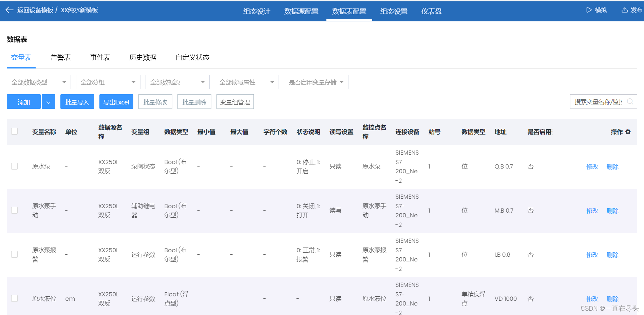Viewport: 644px width, 315px height.
Task: Open column settings gear icon
Action: 628,132
